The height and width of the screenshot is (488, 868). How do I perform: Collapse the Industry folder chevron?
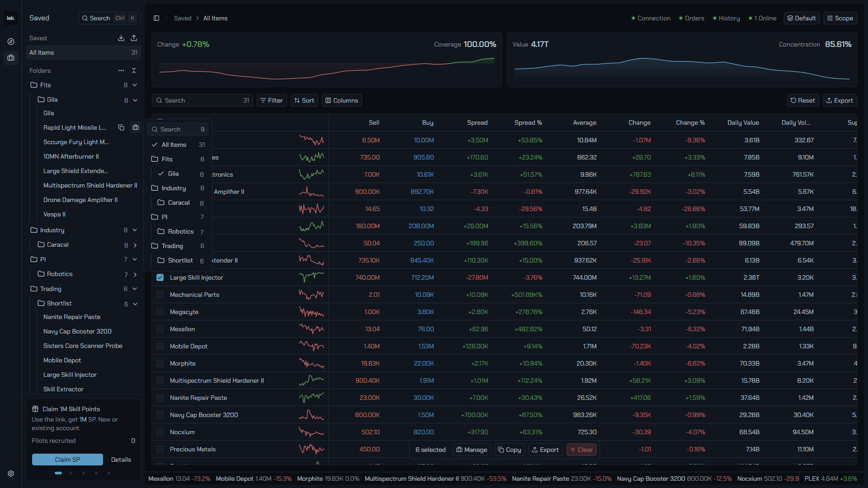coord(135,230)
